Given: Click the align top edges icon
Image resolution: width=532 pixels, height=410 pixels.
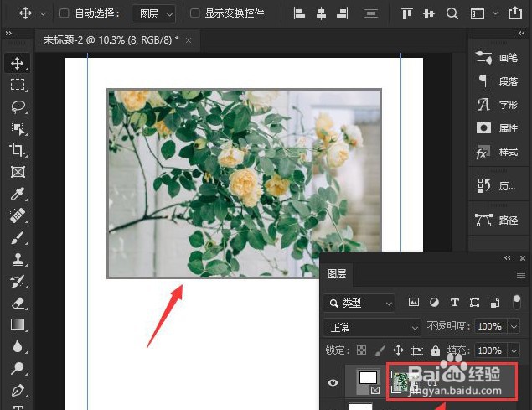Looking at the screenshot, I should tap(407, 13).
